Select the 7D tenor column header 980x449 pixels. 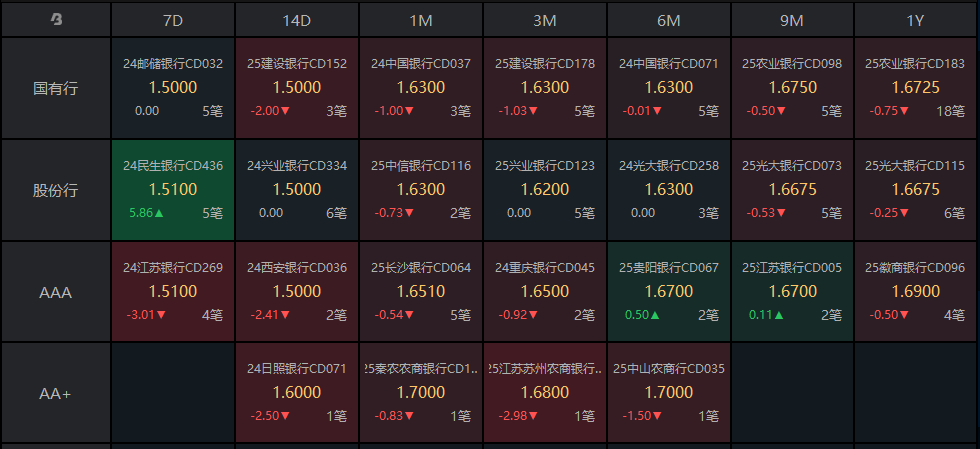click(173, 20)
